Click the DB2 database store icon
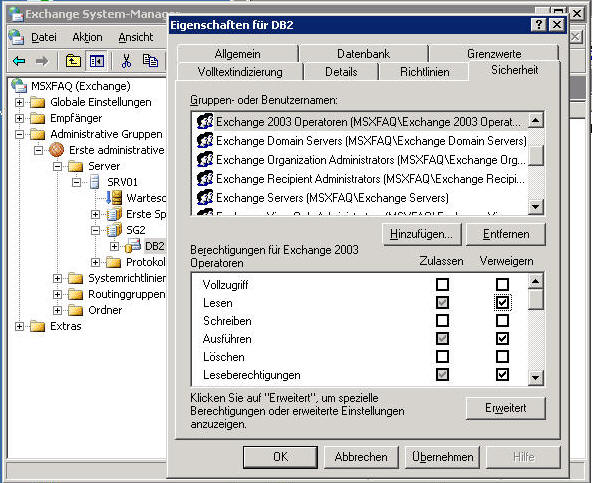 [133, 246]
